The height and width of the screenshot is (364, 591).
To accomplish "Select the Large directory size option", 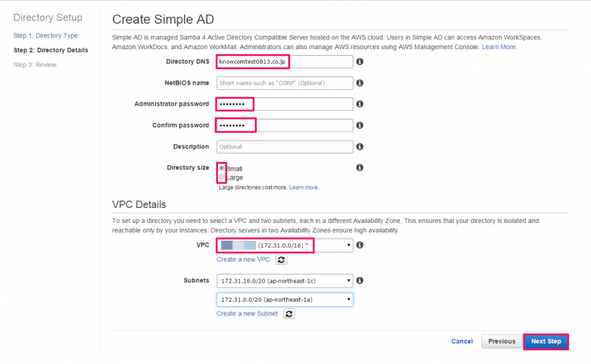I will pos(222,177).
